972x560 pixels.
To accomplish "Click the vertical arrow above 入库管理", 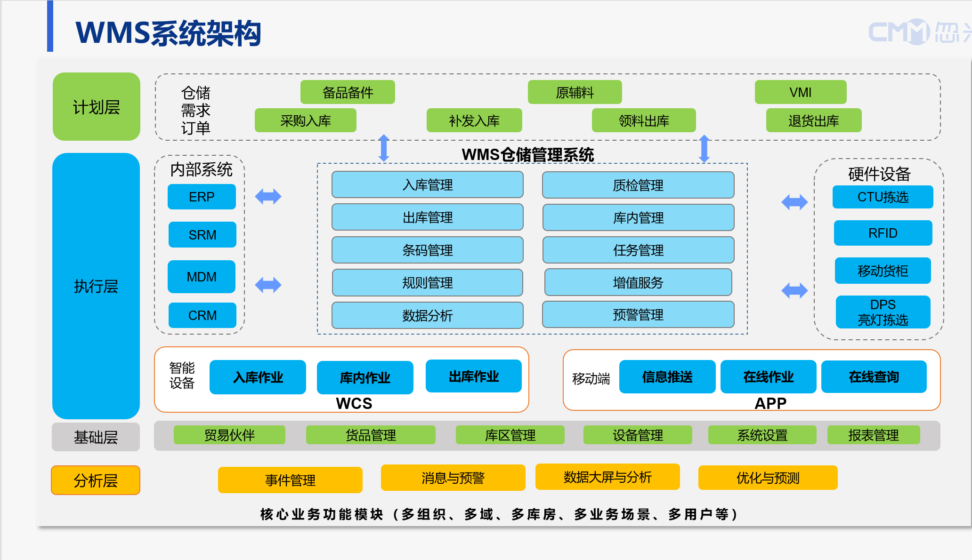I will (x=384, y=148).
